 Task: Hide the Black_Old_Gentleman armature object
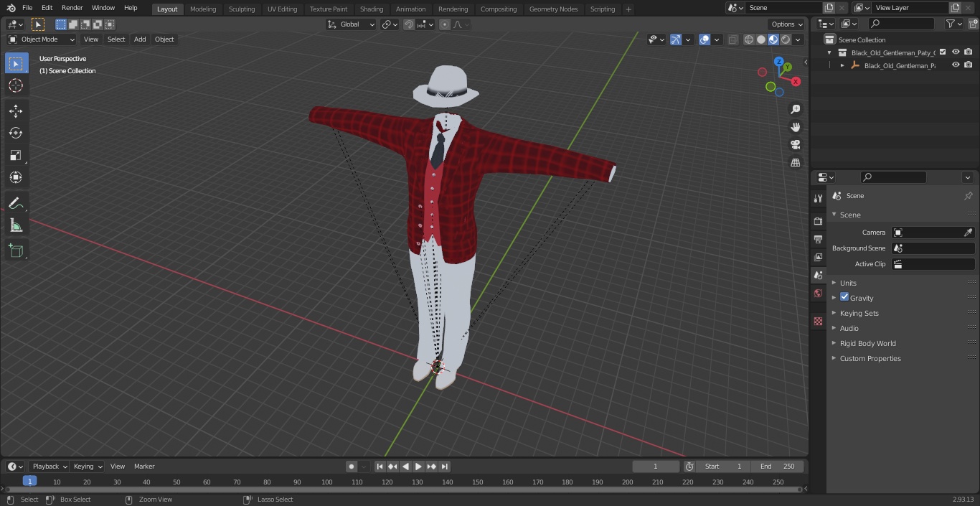(956, 65)
